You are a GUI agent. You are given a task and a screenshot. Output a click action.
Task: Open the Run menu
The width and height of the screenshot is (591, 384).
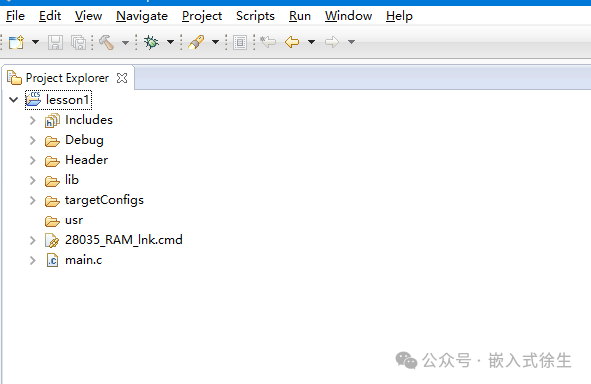300,16
